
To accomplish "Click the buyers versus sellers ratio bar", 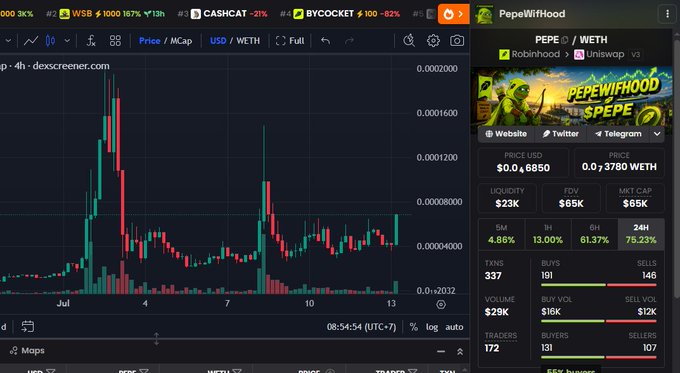I will point(598,357).
